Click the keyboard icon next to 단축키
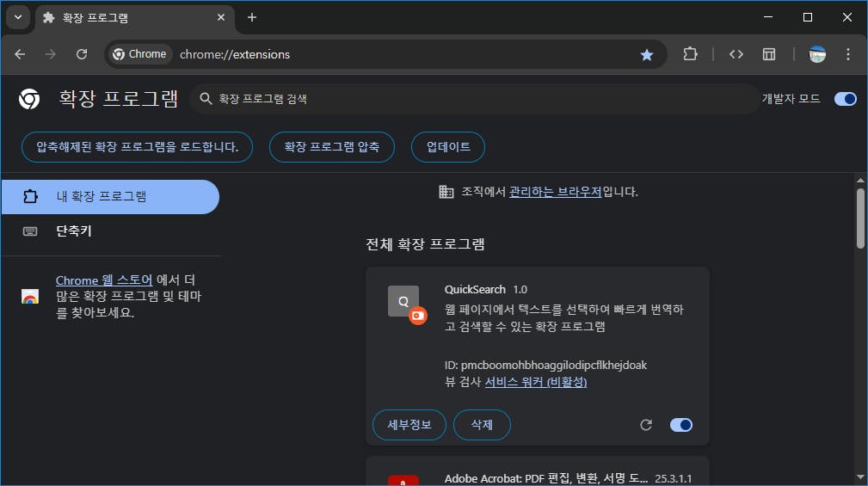The image size is (868, 486). [30, 231]
